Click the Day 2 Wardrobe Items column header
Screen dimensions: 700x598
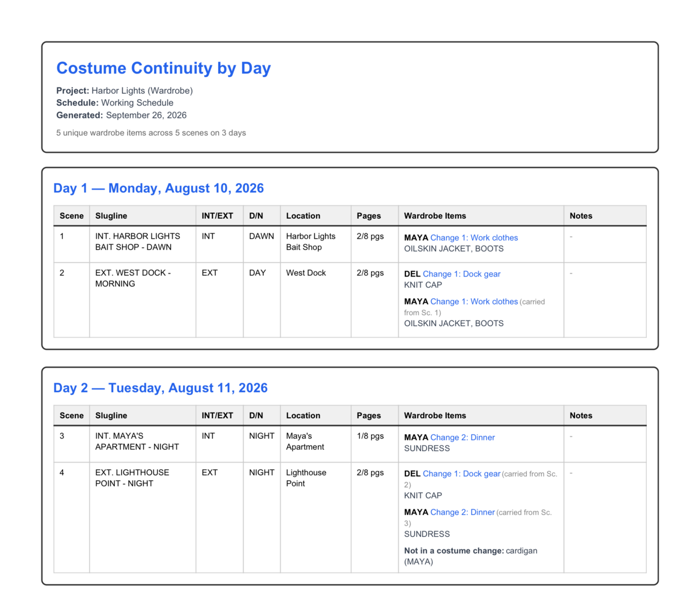pos(481,415)
